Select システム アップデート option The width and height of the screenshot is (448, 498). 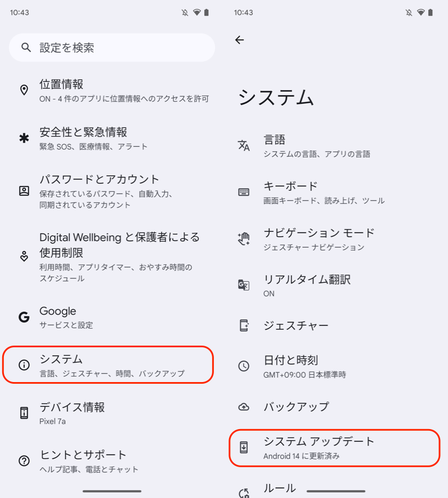click(x=334, y=448)
